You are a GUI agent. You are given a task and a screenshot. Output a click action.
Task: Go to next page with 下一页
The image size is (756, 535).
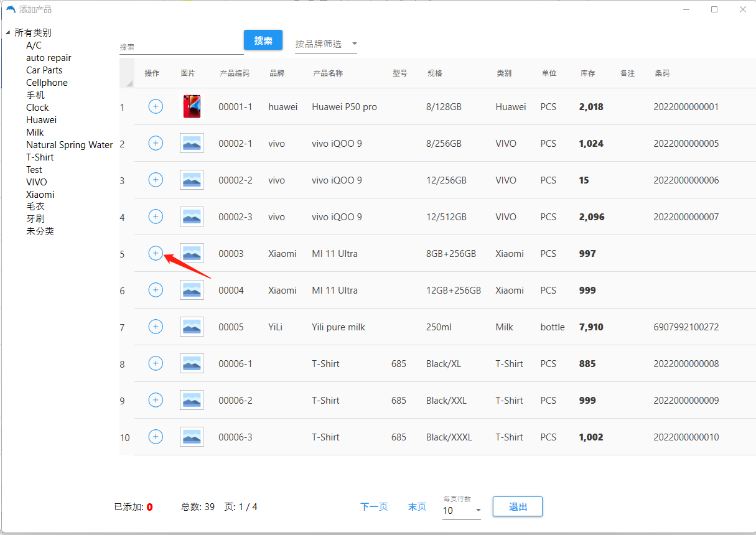374,507
